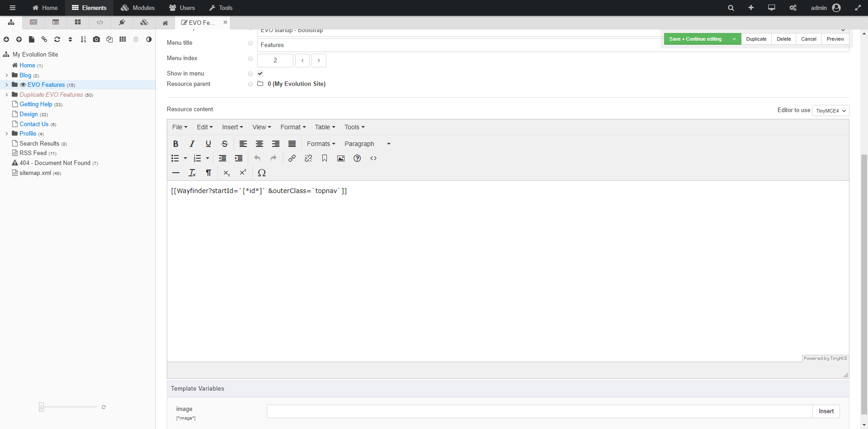Select the Insert/Edit Image tool
The height and width of the screenshot is (429, 868).
coord(341,158)
